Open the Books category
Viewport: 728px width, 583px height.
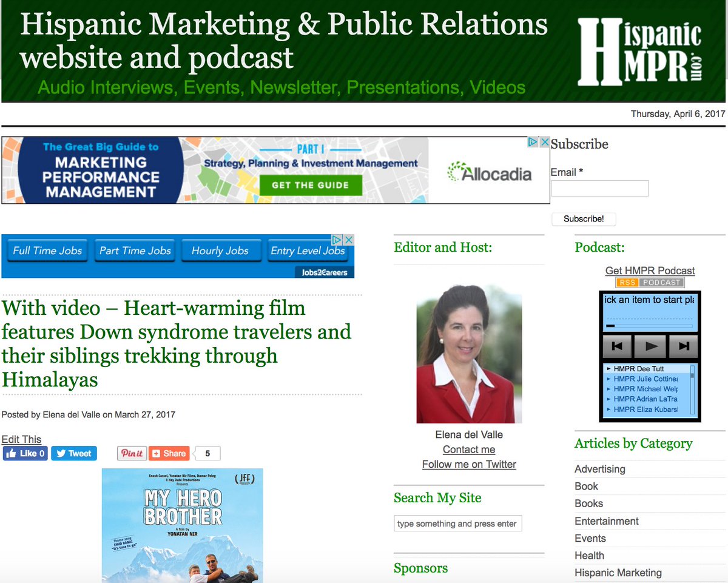(x=589, y=504)
